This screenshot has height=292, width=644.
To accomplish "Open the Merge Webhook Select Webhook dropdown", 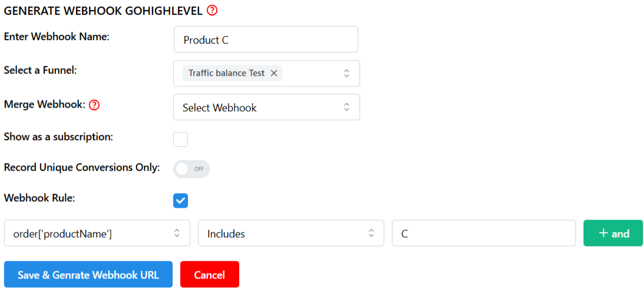I will [x=266, y=107].
